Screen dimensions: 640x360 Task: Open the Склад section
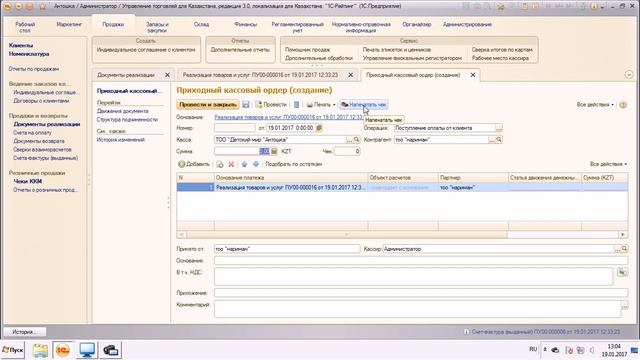[x=201, y=24]
